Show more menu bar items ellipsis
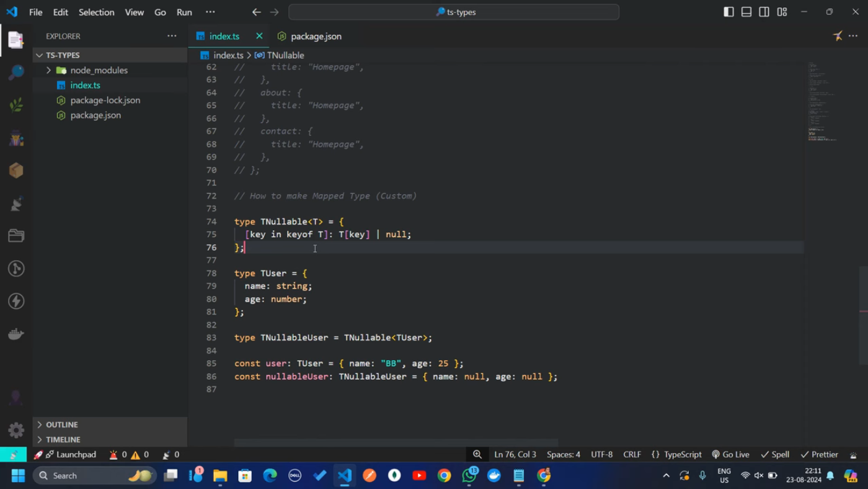Viewport: 868px width, 489px height. point(210,12)
